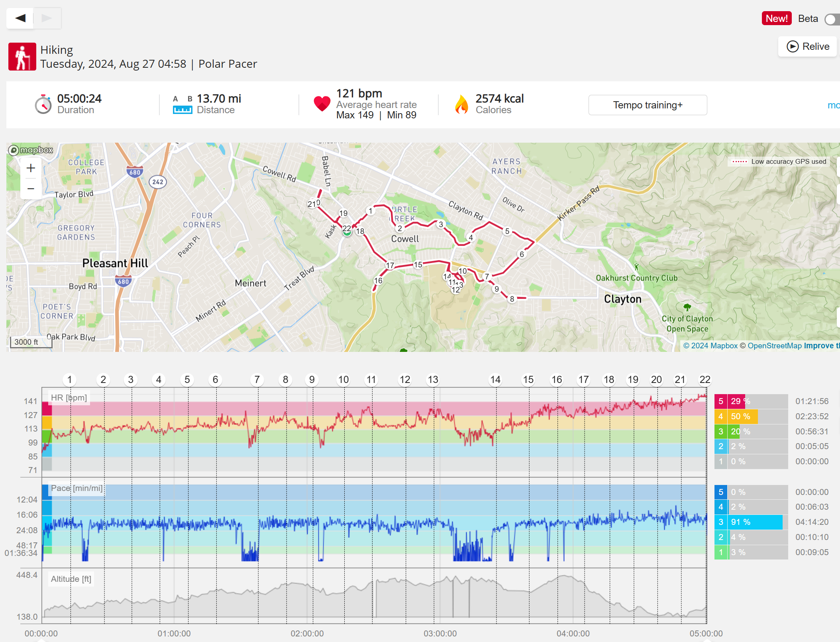Click the forward arrow navigation button
This screenshot has width=840, height=642.
(47, 18)
